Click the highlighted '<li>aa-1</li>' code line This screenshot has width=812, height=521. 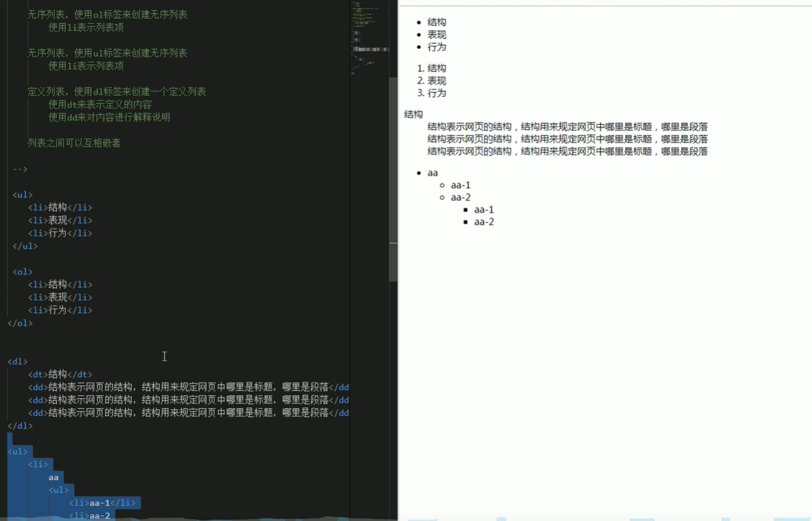[x=103, y=503]
